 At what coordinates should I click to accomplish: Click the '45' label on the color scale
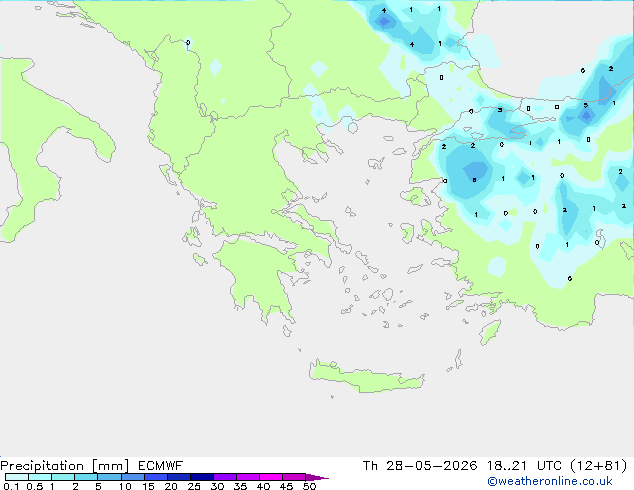click(x=286, y=486)
